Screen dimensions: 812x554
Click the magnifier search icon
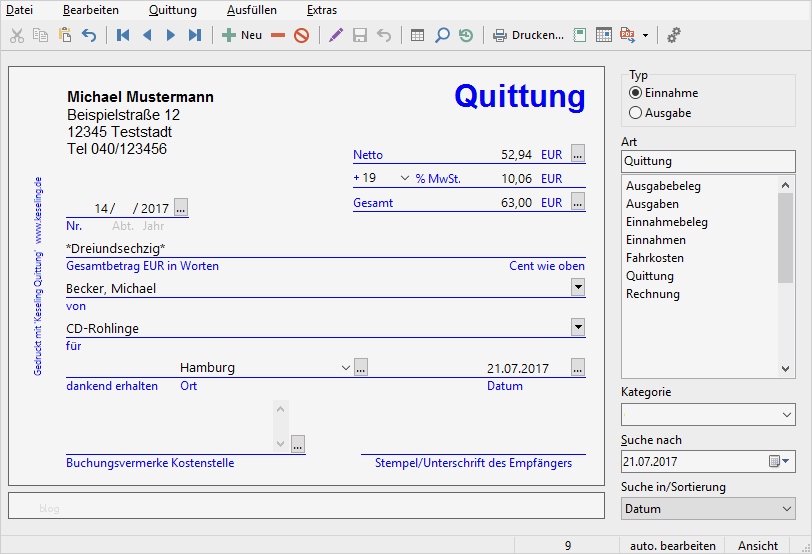(442, 35)
